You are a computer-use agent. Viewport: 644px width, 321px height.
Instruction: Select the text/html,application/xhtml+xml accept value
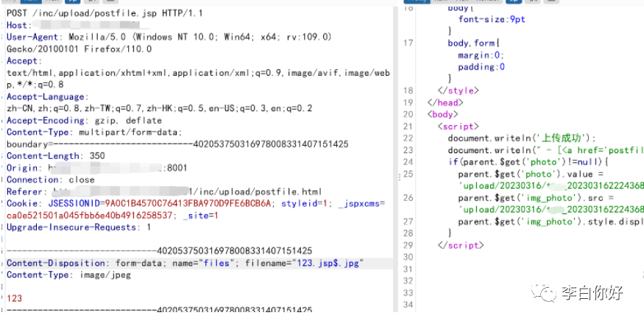[x=198, y=73]
